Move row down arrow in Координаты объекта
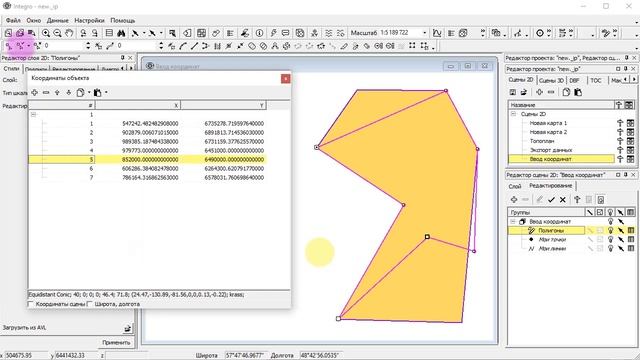640x360 pixels. [69, 93]
